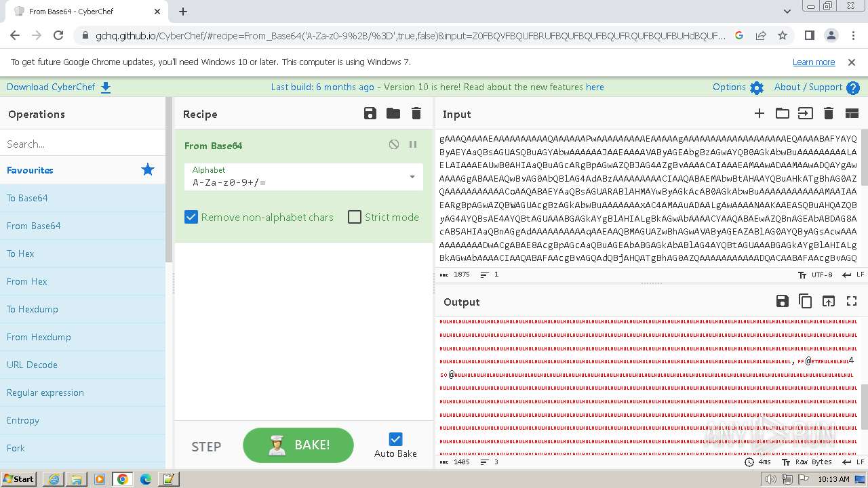Image resolution: width=868 pixels, height=488 pixels.
Task: Change input end-of-line sequence LF
Action: [x=853, y=274]
